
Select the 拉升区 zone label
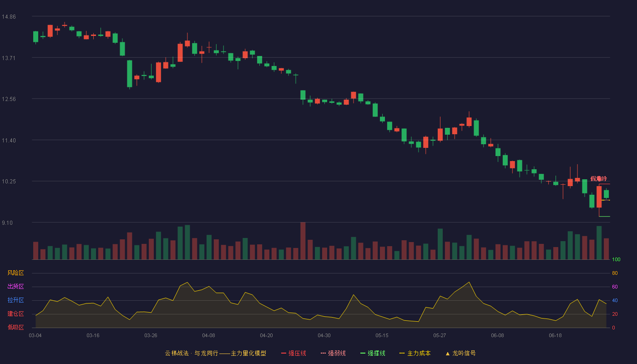pyautogui.click(x=15, y=300)
